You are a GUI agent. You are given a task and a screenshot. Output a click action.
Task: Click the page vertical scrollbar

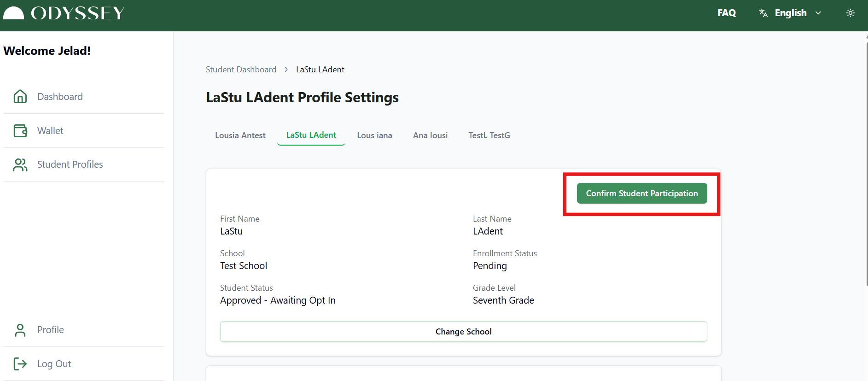866,161
